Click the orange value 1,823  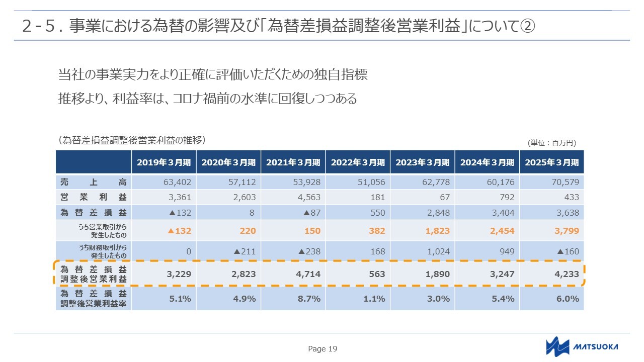(437, 231)
